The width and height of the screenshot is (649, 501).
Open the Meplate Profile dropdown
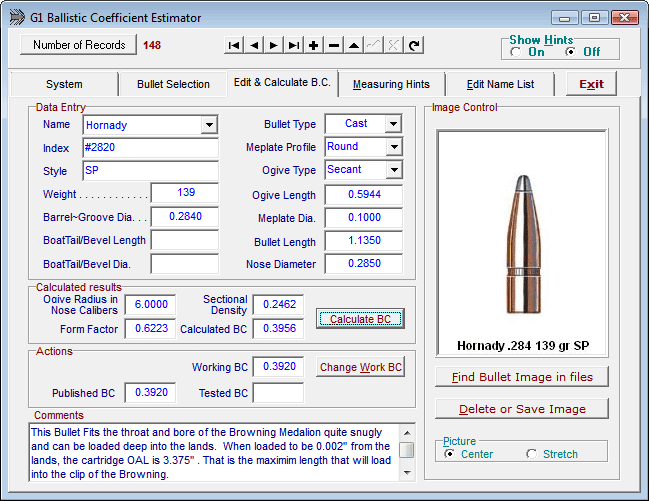click(x=394, y=147)
